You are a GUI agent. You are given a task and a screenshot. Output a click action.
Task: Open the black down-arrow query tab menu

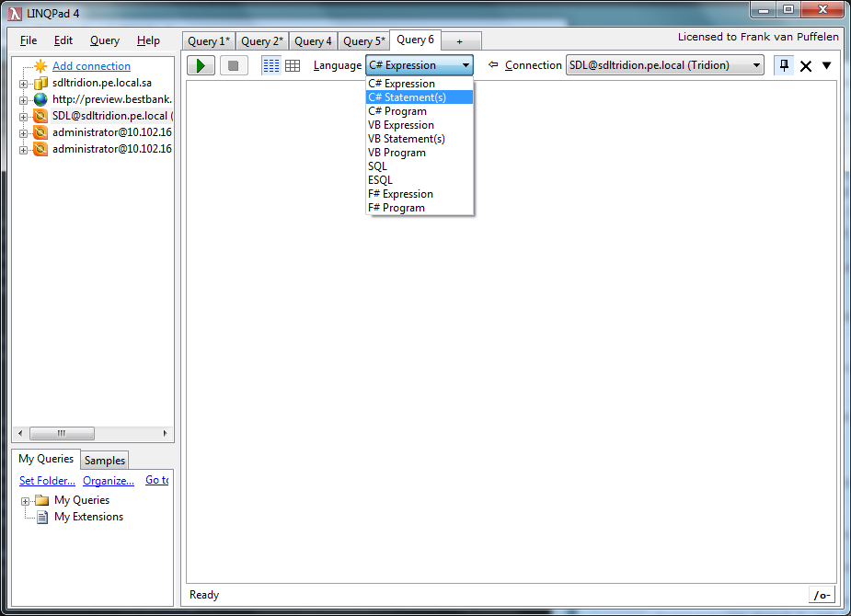826,65
